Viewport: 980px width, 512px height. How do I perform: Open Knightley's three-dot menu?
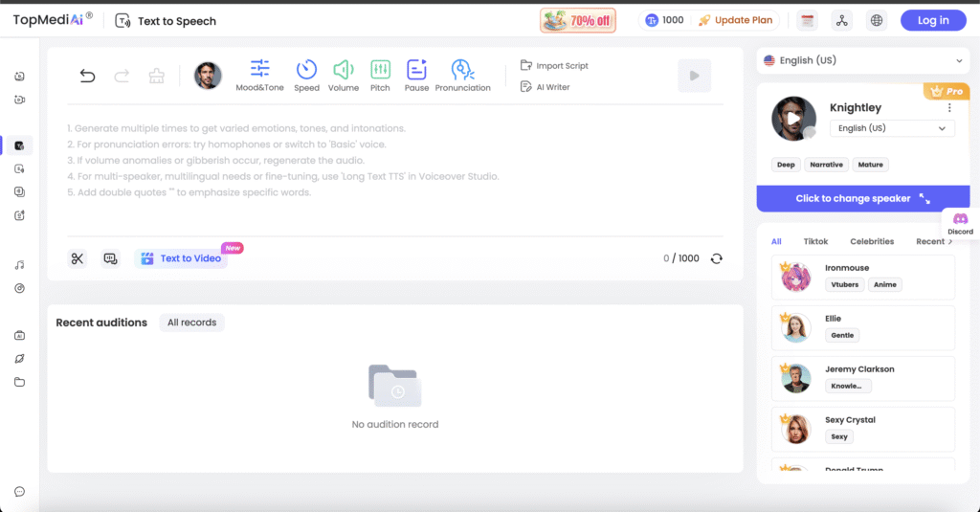pyautogui.click(x=949, y=107)
